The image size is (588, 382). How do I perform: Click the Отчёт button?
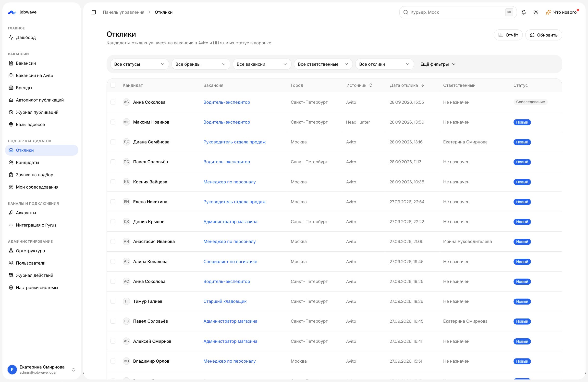coord(508,35)
